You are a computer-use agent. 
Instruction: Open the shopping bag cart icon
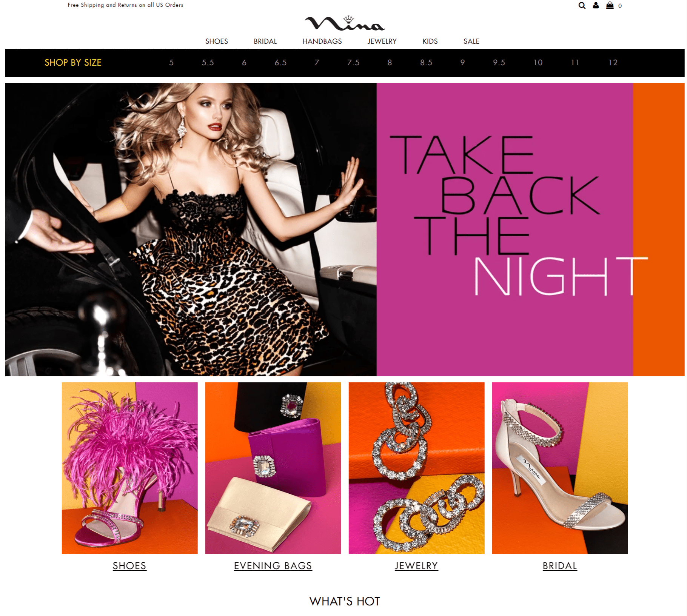pos(610,5)
